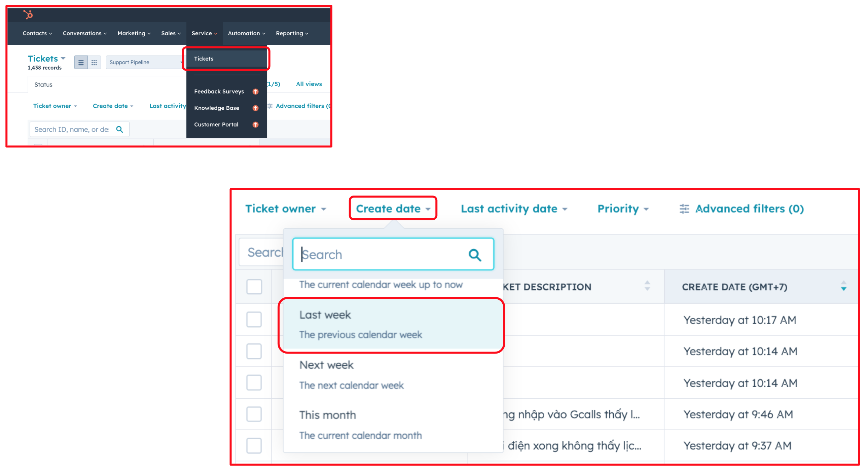Viewport: 868px width, 475px height.
Task: Click upgrade arrow beside Knowledge Base
Action: [255, 108]
